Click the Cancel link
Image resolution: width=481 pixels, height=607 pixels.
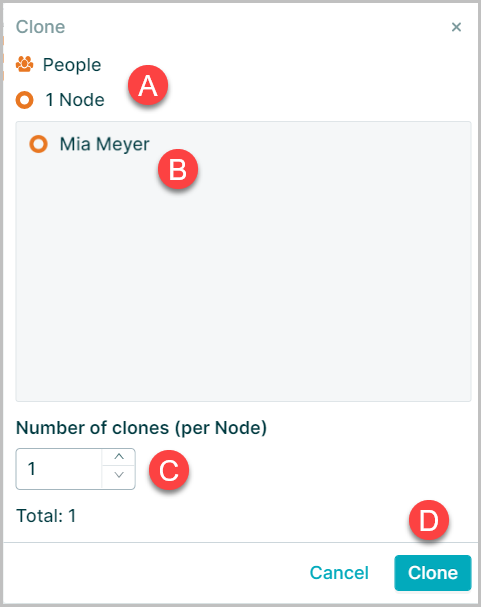coord(339,573)
